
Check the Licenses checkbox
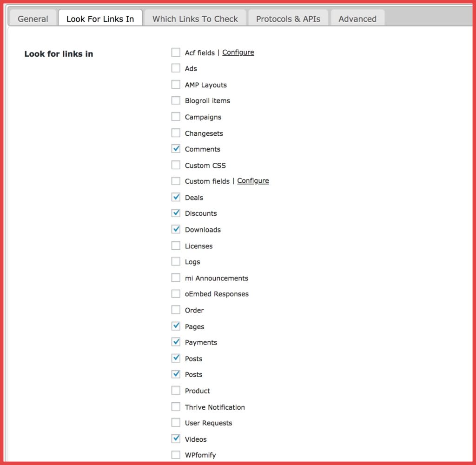point(176,246)
